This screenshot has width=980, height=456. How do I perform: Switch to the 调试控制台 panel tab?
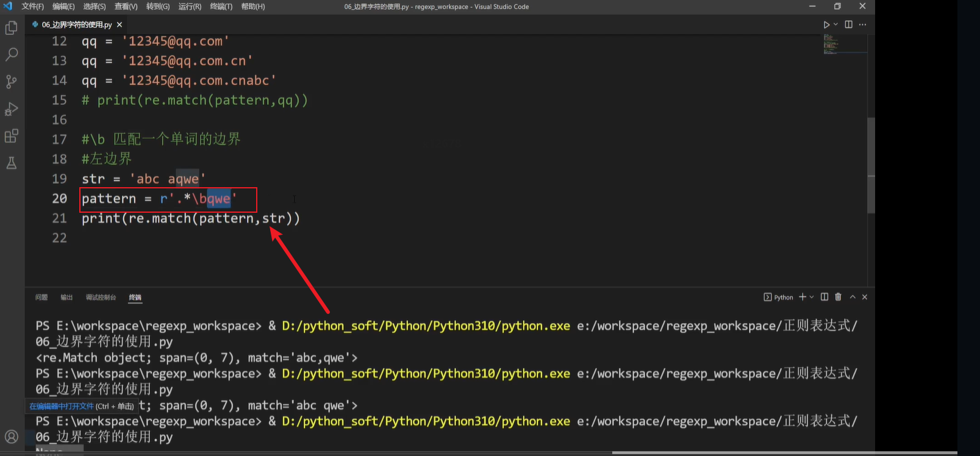101,297
